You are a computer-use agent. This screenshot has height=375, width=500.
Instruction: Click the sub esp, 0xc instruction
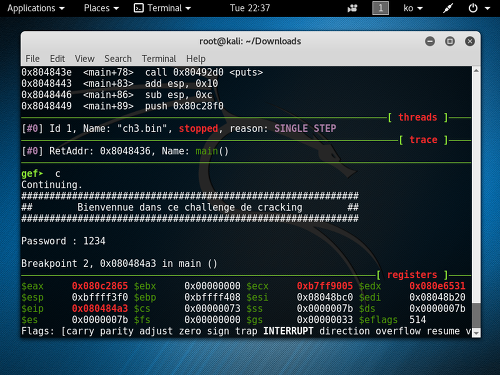179,95
